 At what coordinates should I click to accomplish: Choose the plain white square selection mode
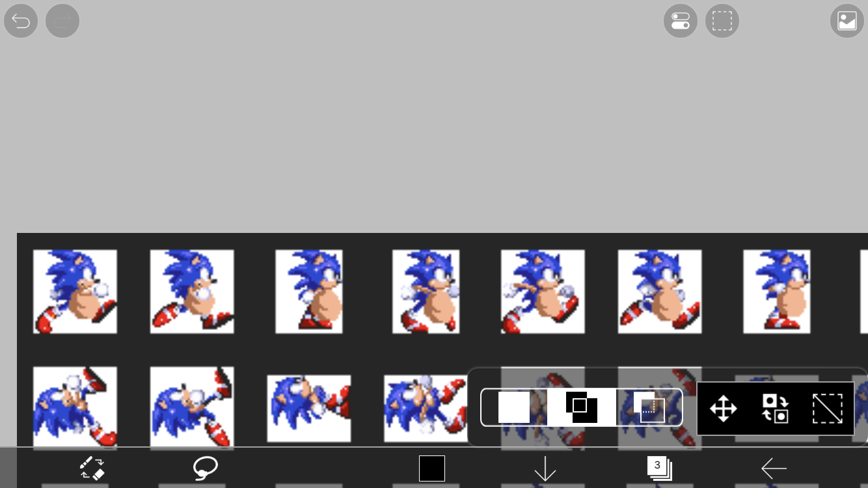(514, 408)
